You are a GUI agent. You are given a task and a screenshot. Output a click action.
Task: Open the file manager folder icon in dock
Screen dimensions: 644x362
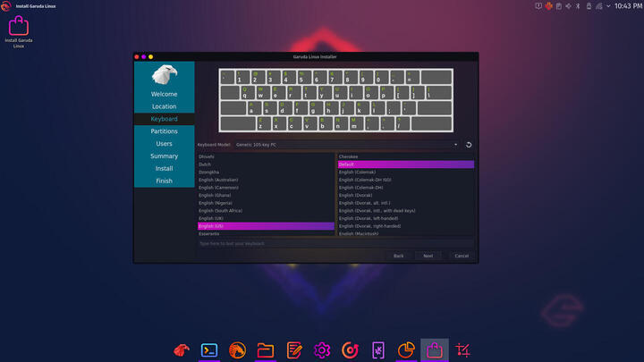[266, 350]
